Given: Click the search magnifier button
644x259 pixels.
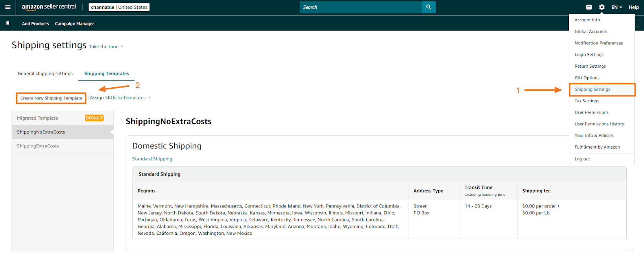Looking at the screenshot, I should (429, 7).
